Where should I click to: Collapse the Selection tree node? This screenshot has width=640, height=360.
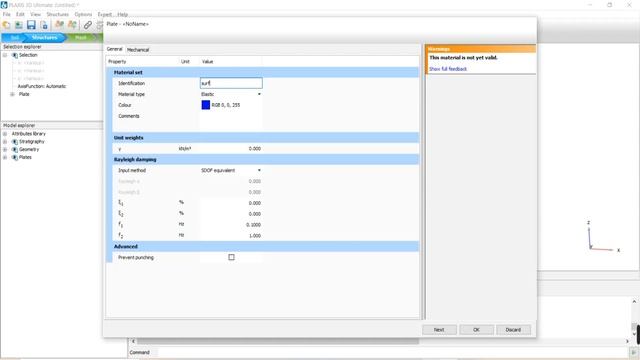[5, 55]
